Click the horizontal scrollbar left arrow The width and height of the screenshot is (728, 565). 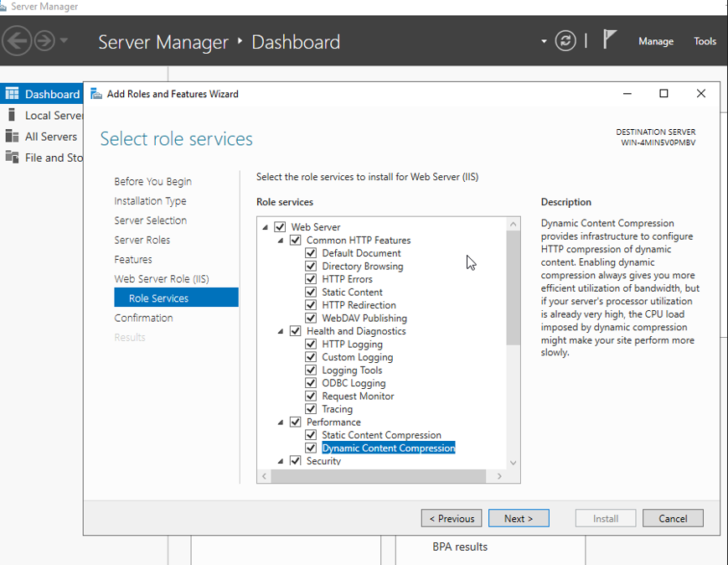[x=264, y=476]
